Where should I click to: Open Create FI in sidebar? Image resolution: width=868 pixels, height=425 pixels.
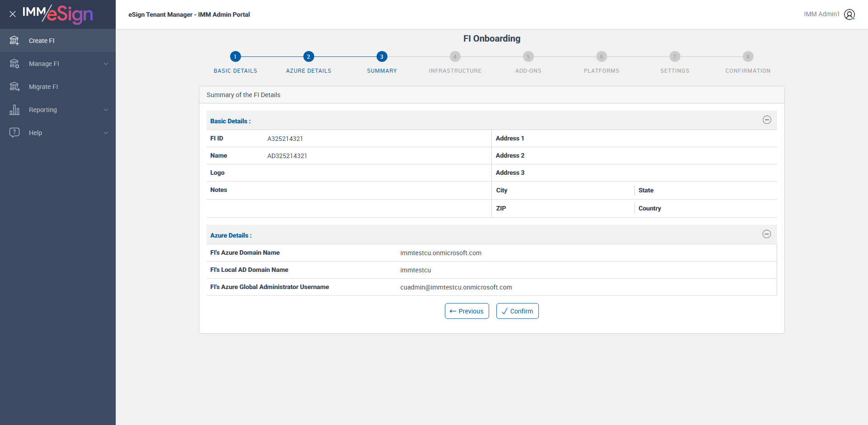[x=58, y=41]
